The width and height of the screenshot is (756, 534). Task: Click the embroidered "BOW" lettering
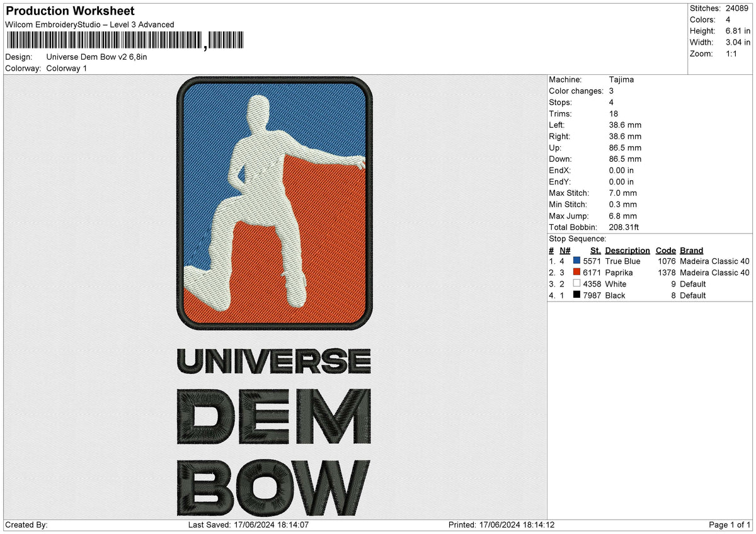click(274, 487)
